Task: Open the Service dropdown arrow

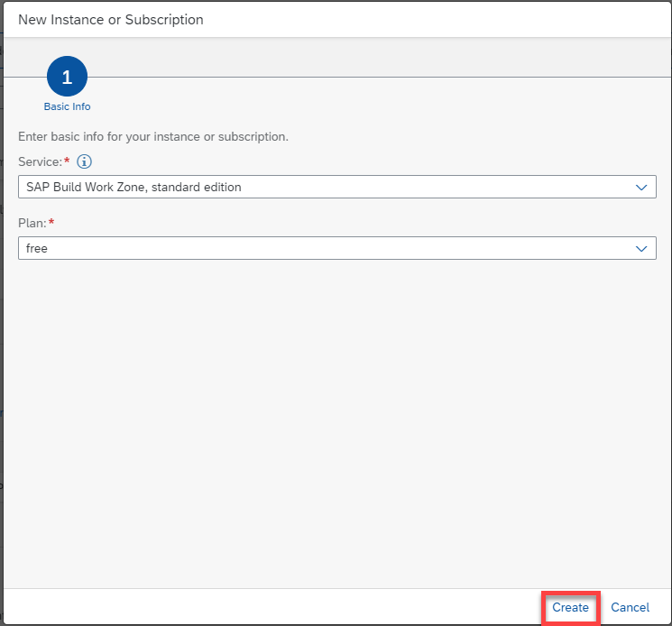Action: [x=640, y=188]
